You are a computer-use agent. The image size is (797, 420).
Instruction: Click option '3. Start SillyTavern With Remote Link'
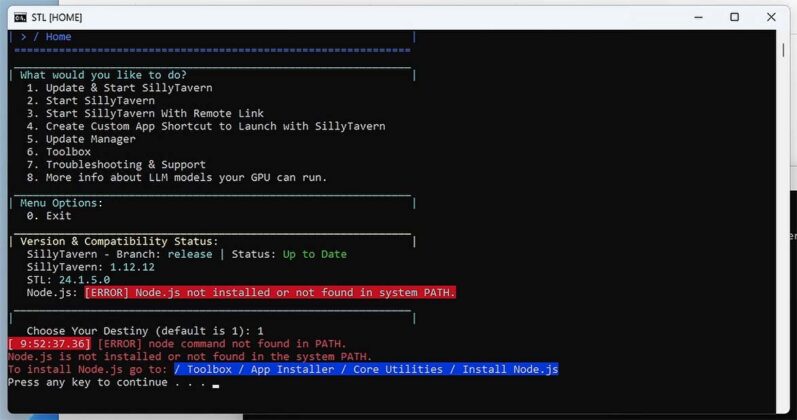coord(145,113)
